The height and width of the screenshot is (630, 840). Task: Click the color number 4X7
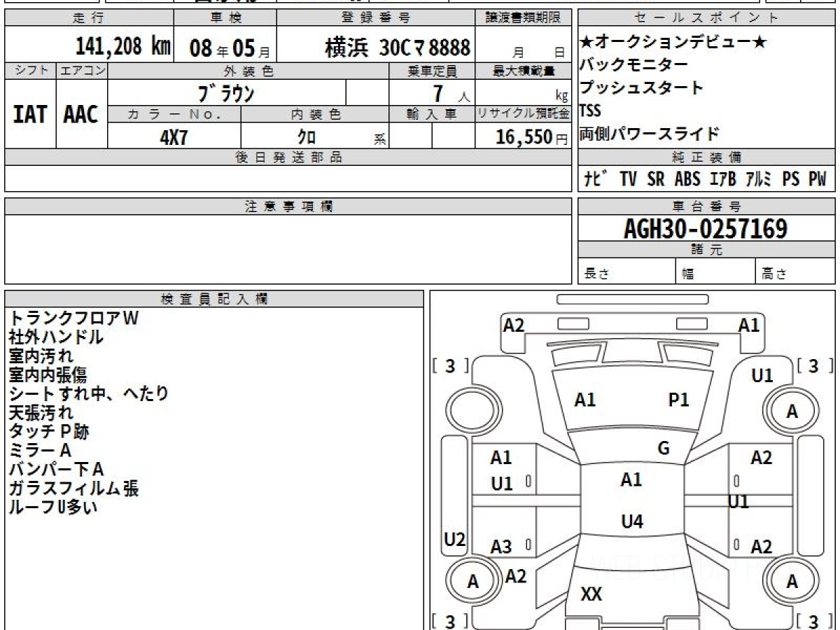(174, 137)
